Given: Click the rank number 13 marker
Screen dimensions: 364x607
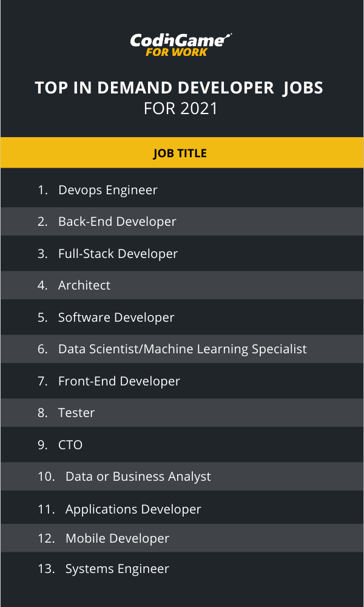Looking at the screenshot, I should click(x=46, y=569).
